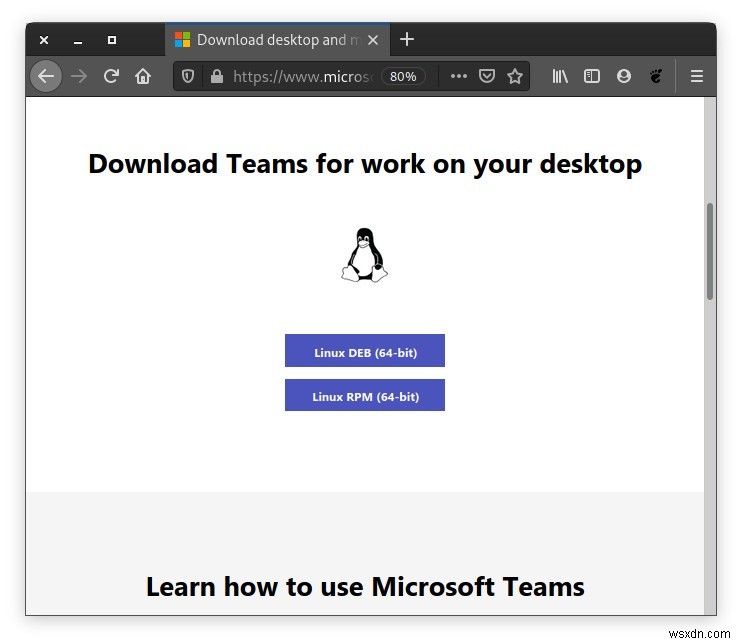Open the Library bookshelf icon
The width and height of the screenshot is (742, 644).
(560, 76)
